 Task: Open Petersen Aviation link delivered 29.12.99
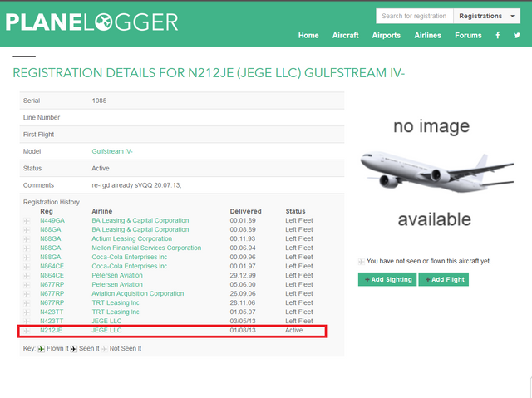pyautogui.click(x=117, y=275)
